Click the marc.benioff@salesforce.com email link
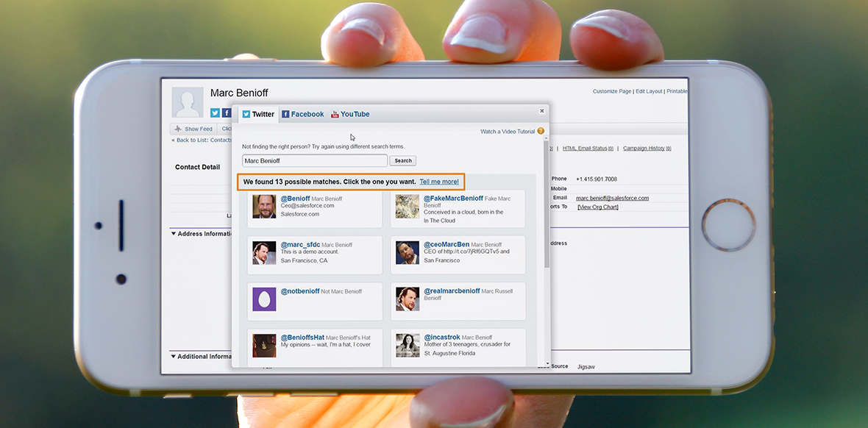Viewport: 868px width, 428px height. (x=612, y=198)
